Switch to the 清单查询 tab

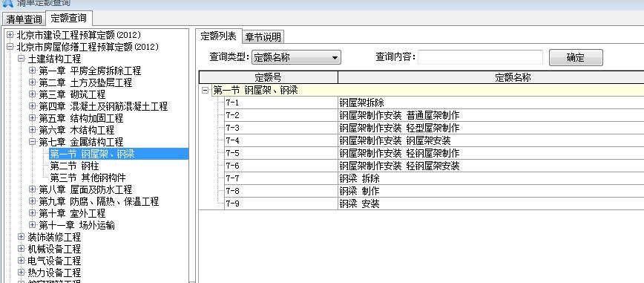pyautogui.click(x=24, y=19)
